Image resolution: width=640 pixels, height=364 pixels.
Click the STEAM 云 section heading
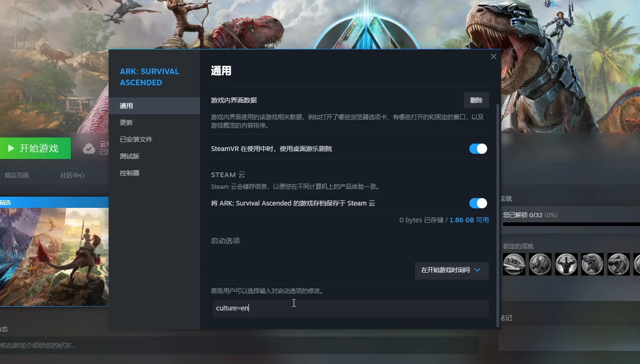[x=228, y=175]
